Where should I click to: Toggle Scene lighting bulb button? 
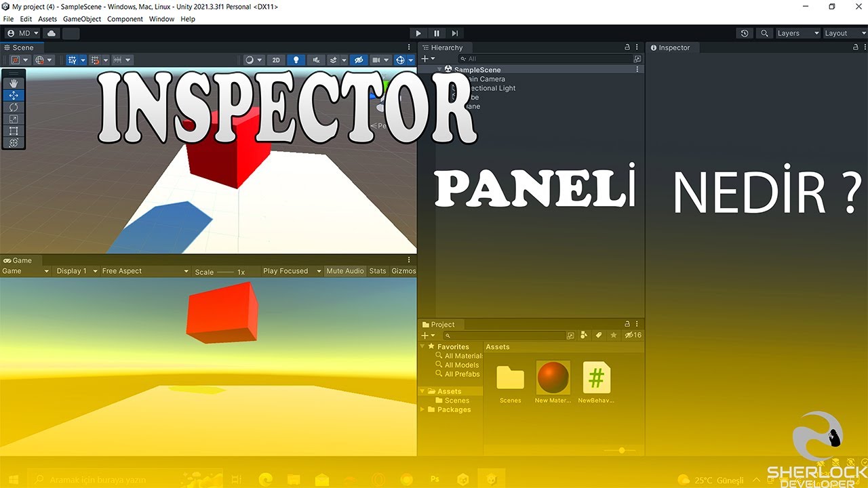(296, 60)
